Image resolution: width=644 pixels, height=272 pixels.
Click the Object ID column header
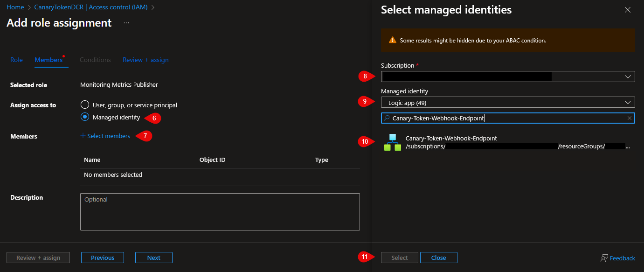pyautogui.click(x=213, y=160)
